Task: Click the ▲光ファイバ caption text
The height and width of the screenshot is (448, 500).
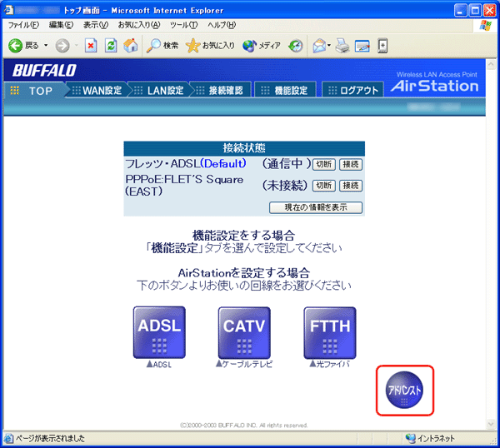Action: [329, 364]
